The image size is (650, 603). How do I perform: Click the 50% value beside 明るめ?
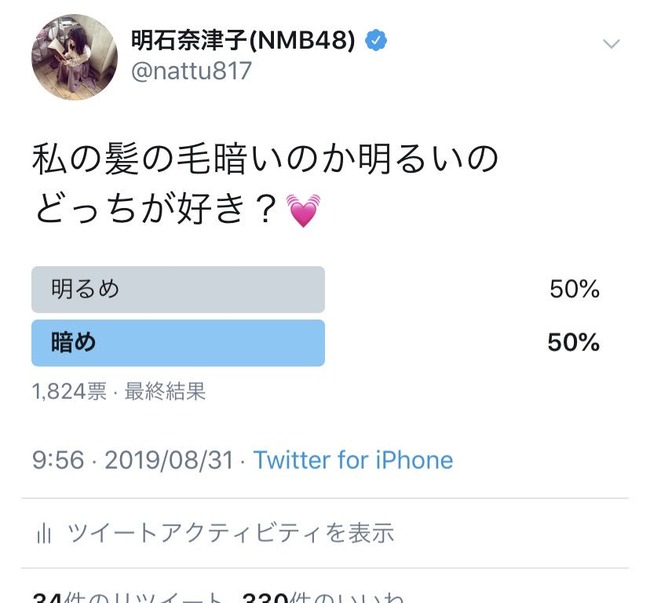pyautogui.click(x=575, y=289)
